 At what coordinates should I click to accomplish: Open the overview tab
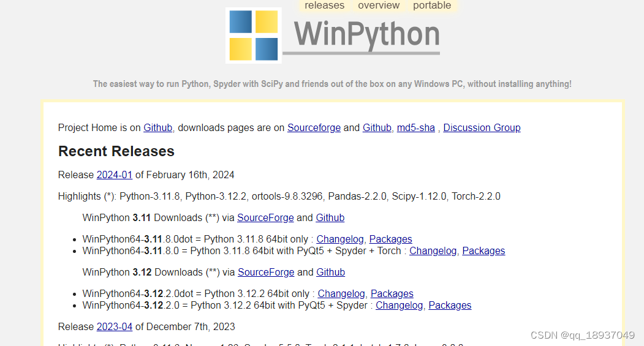tap(379, 6)
